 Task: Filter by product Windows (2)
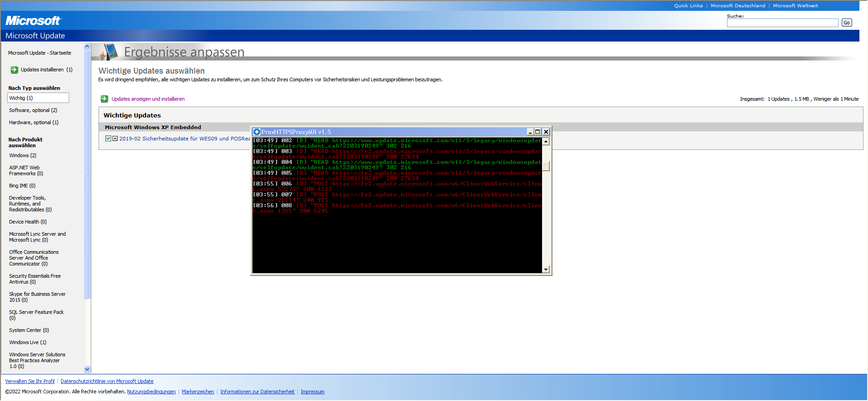pos(23,155)
